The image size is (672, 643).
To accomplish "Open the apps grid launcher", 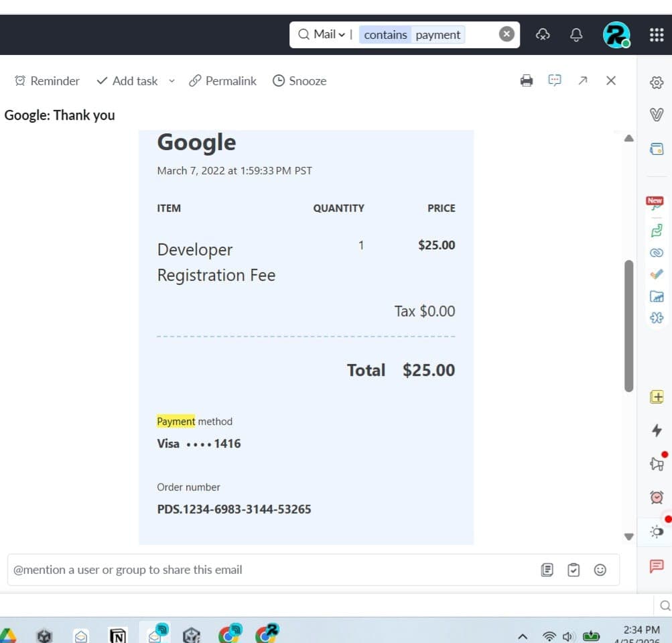I will [x=657, y=35].
